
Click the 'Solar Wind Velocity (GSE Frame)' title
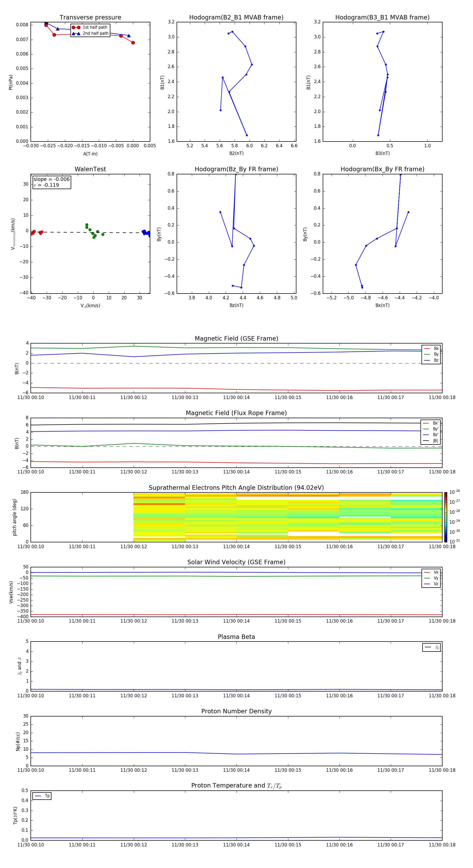pos(236,562)
